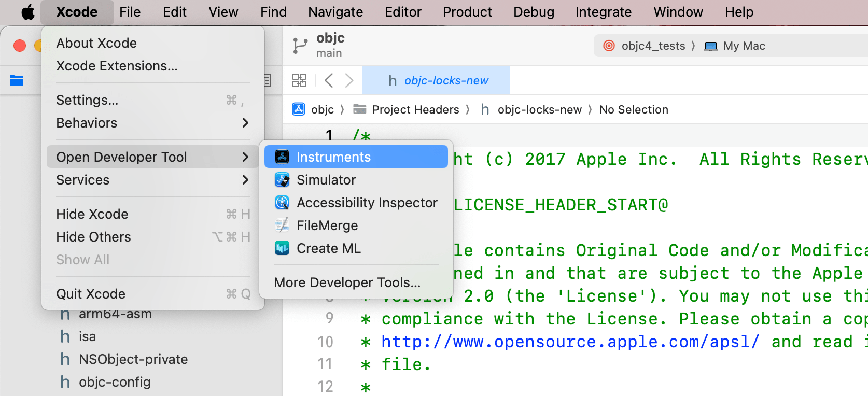Open Settings… from Xcode menu
868x396 pixels.
tap(153, 100)
